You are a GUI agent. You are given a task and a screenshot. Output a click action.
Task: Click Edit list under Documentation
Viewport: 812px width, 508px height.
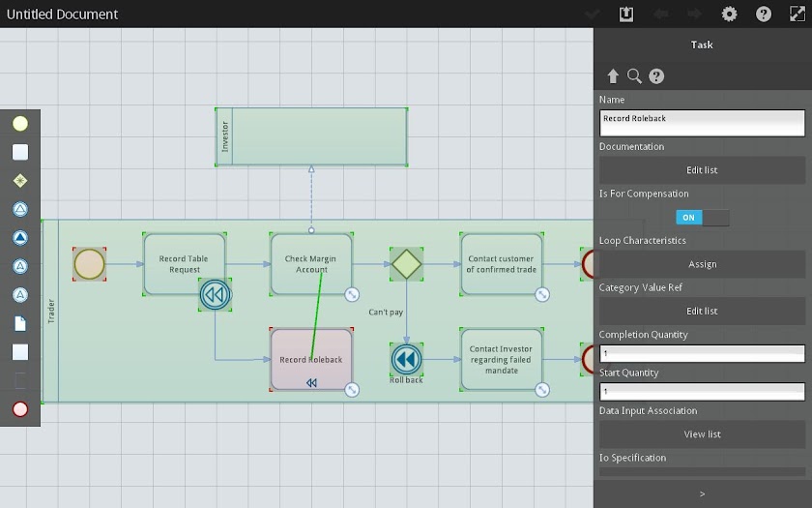coord(702,170)
